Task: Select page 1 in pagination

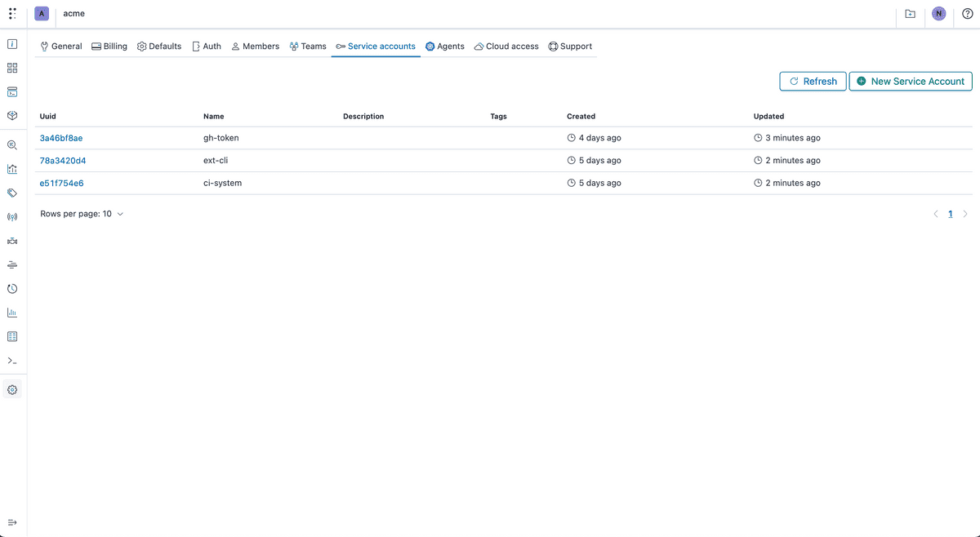Action: [951, 214]
